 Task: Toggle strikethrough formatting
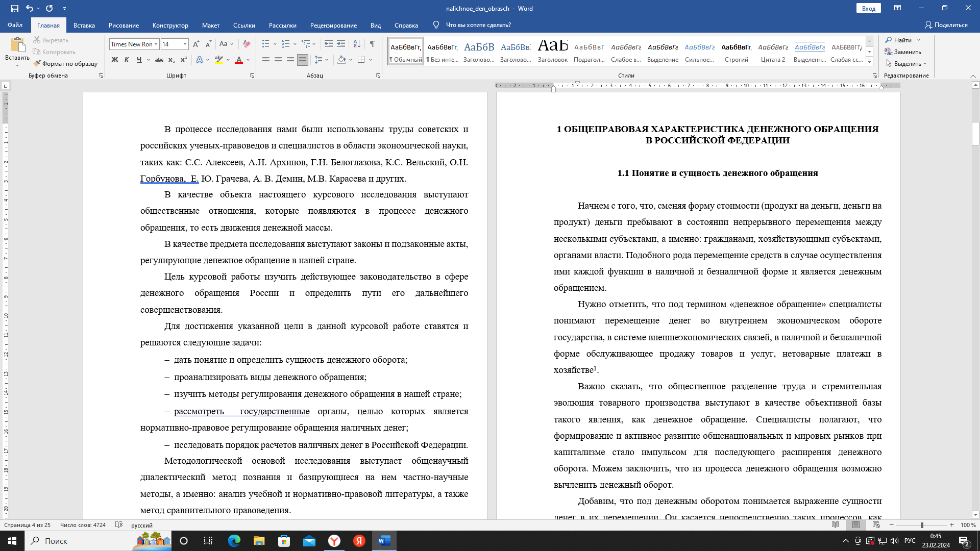click(159, 60)
